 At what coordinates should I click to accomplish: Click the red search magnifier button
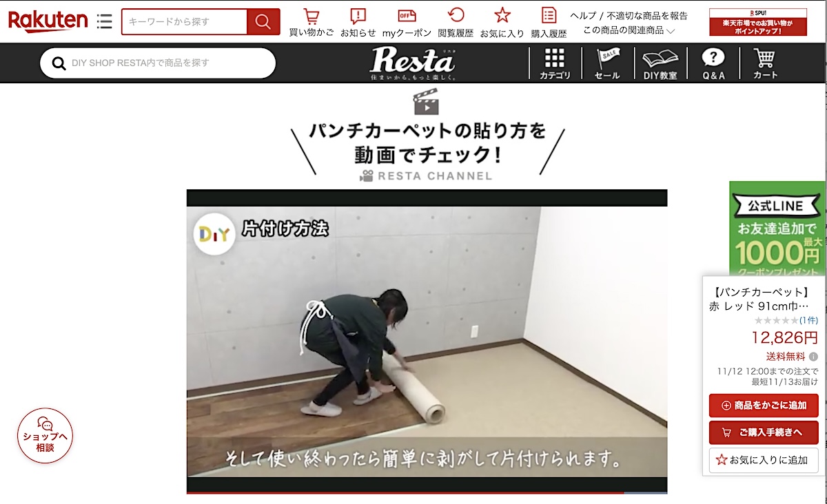(263, 22)
